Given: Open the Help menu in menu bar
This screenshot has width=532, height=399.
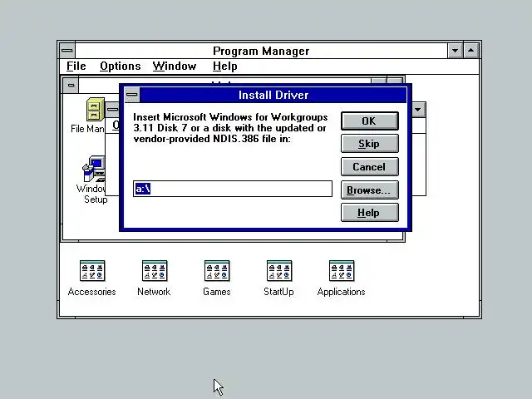Looking at the screenshot, I should click(x=225, y=66).
